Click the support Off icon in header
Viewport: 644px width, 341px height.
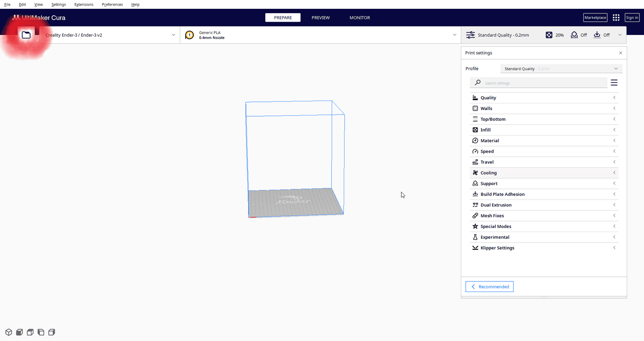(574, 35)
